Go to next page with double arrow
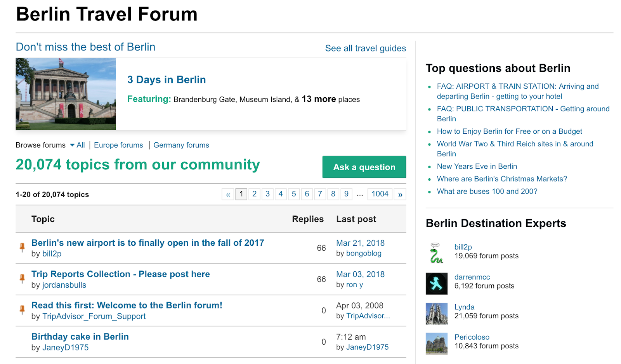 point(400,194)
